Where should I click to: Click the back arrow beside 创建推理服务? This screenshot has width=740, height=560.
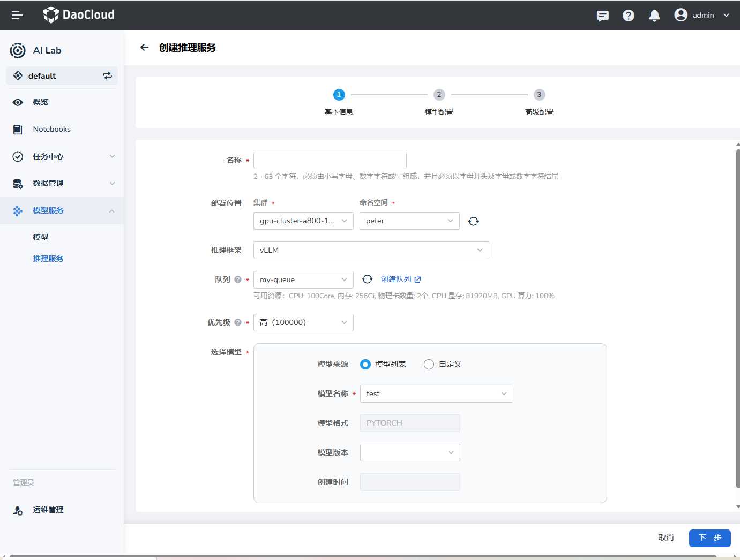pyautogui.click(x=144, y=48)
